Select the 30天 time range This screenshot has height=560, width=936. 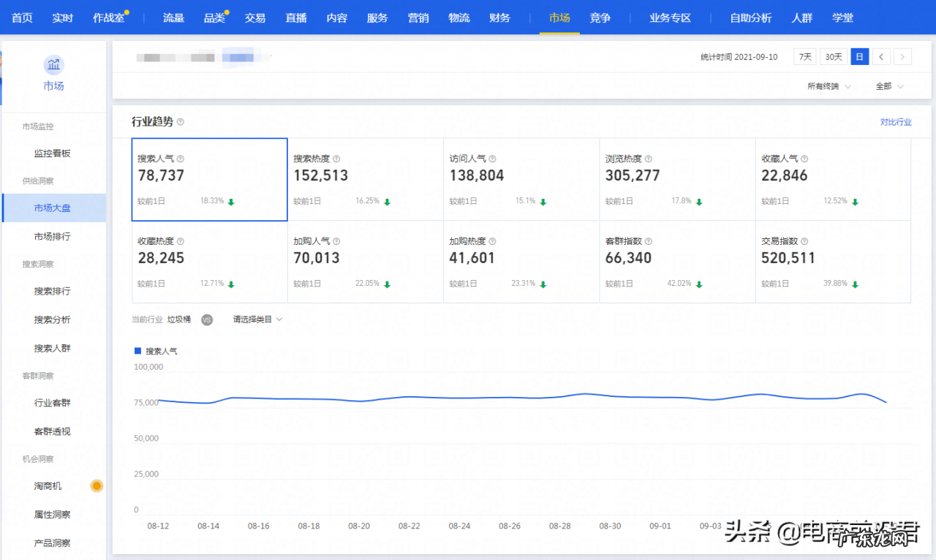click(833, 56)
